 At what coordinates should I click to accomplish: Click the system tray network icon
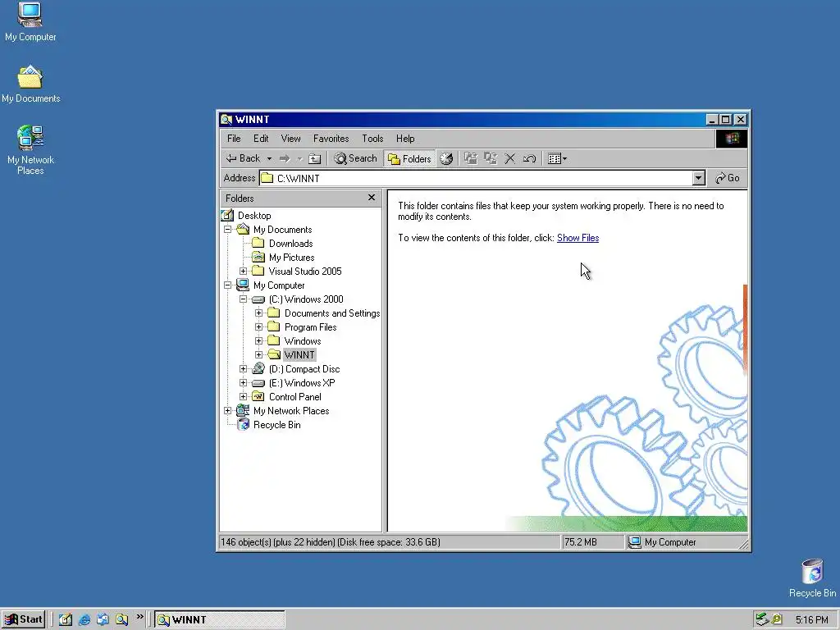pyautogui.click(x=762, y=620)
